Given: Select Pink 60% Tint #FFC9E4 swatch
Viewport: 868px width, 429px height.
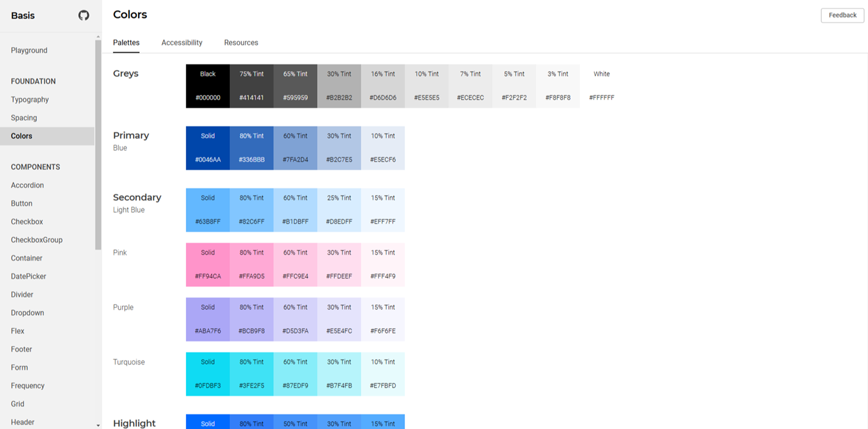Looking at the screenshot, I should coord(295,265).
